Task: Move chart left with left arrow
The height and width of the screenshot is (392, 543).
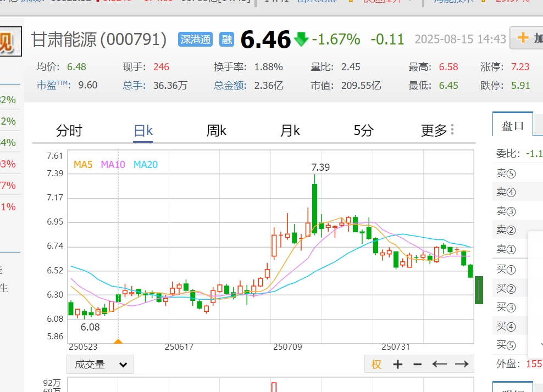Action: (x=440, y=364)
